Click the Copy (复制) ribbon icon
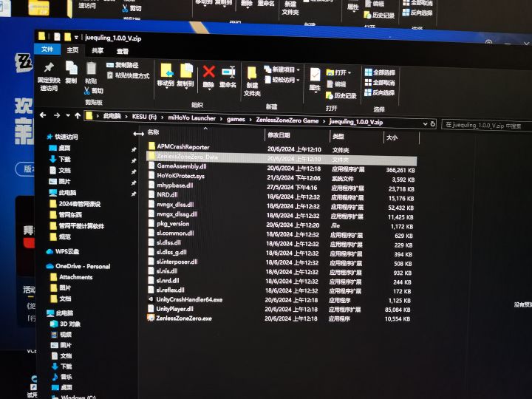The width and height of the screenshot is (532, 399). tap(71, 72)
